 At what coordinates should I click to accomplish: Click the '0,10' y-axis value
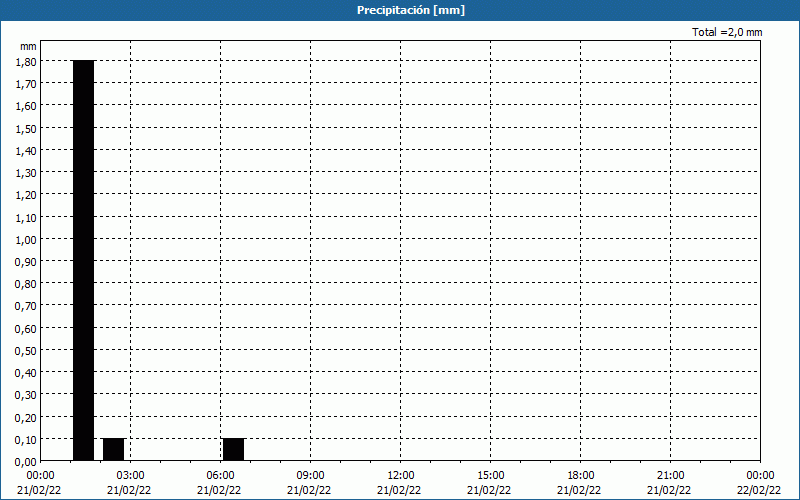pos(26,440)
